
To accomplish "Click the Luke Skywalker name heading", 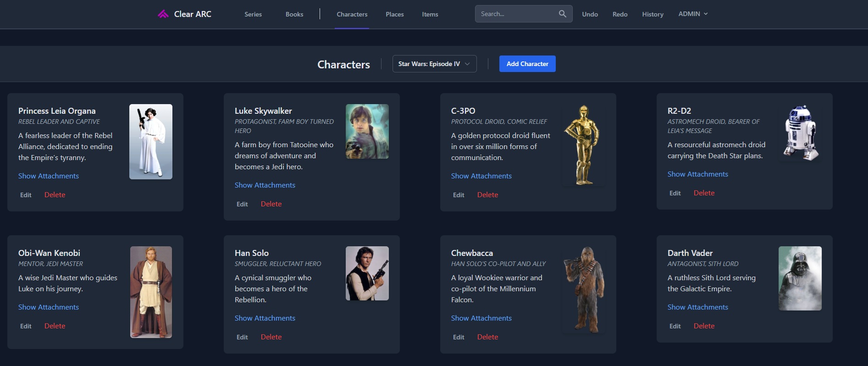I will 263,111.
